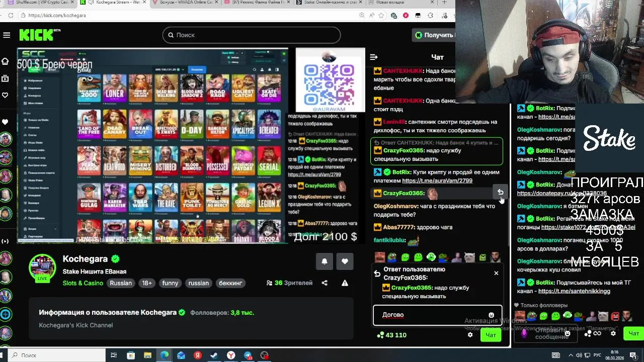
Task: Click the overlay chat green Чат button
Action: (633, 333)
